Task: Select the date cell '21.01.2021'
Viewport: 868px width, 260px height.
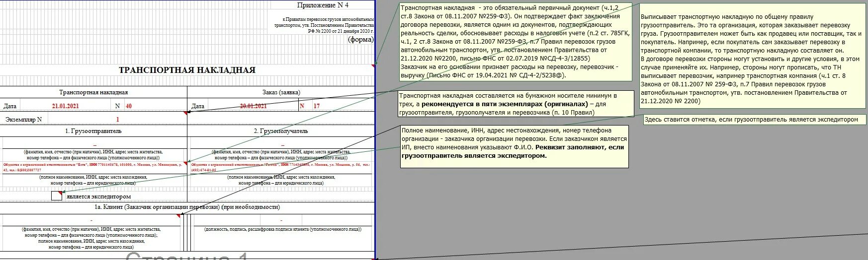Action: coord(66,106)
